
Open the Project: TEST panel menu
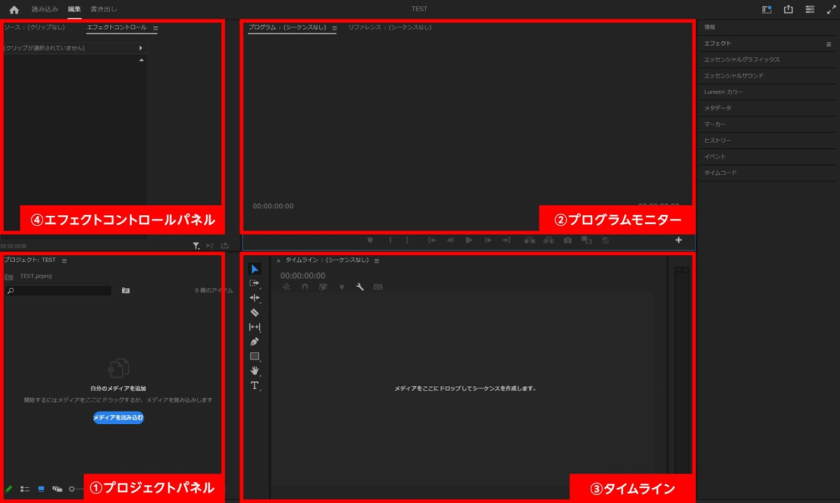64,260
